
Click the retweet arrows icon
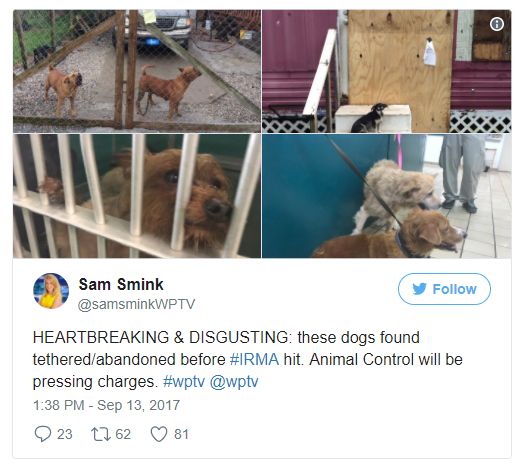coord(101,434)
